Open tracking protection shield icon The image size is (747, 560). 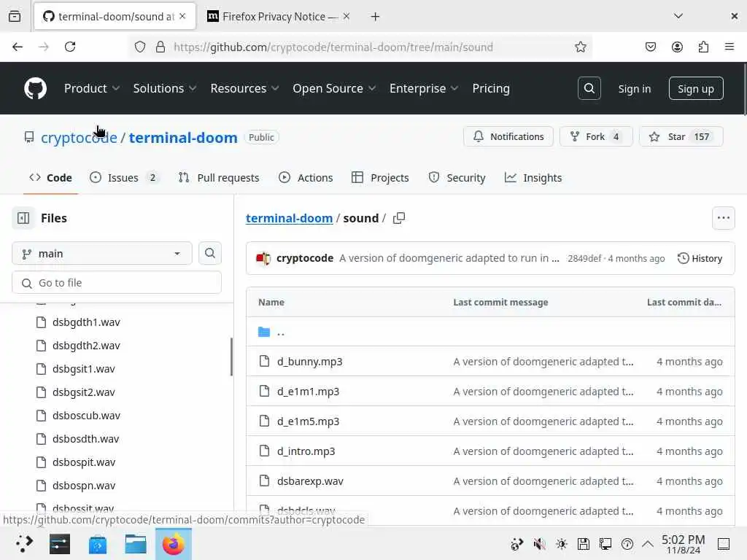139,47
